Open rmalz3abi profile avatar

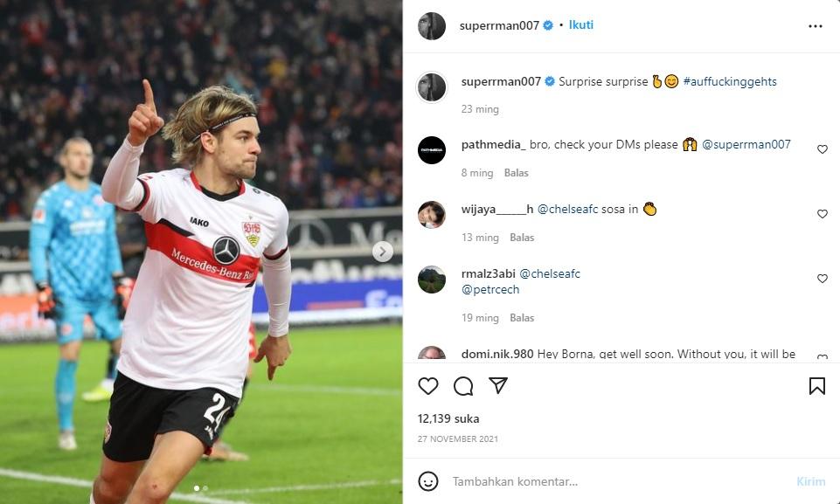(x=432, y=280)
